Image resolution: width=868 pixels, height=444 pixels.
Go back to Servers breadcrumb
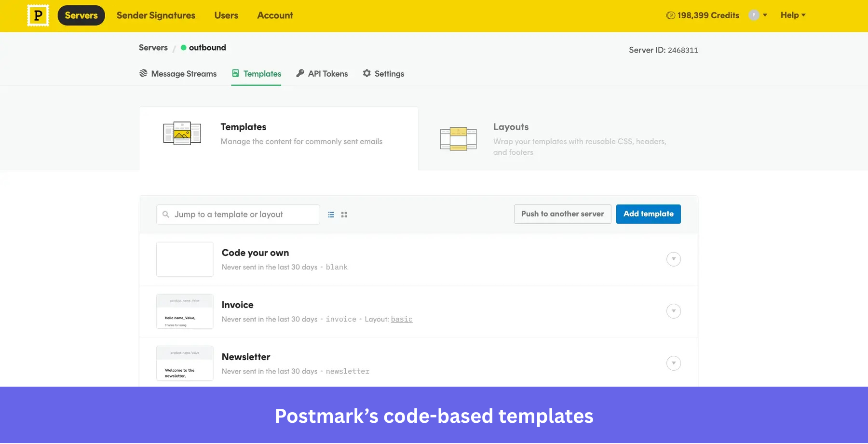coord(153,48)
